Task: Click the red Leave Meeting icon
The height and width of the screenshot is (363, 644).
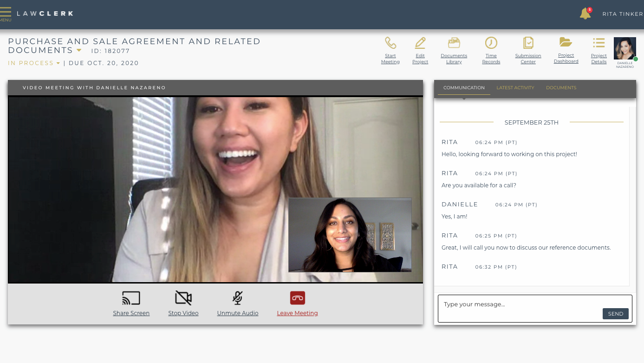Action: [x=297, y=298]
